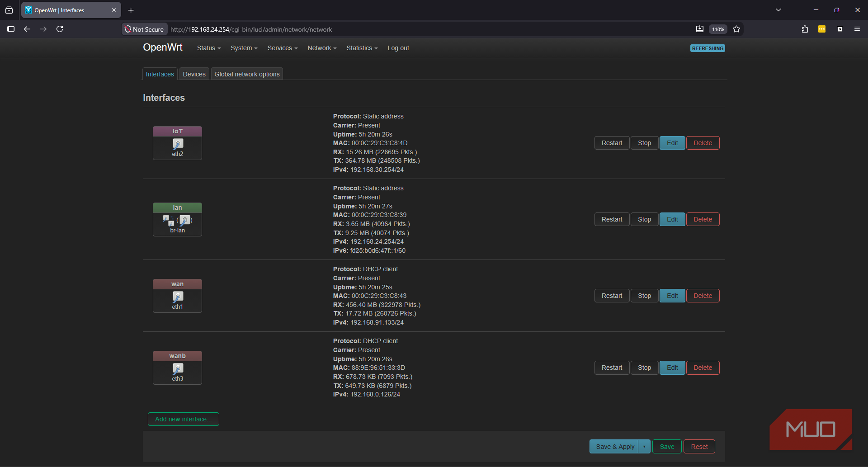
Task: Expand the Network menu
Action: (x=322, y=48)
